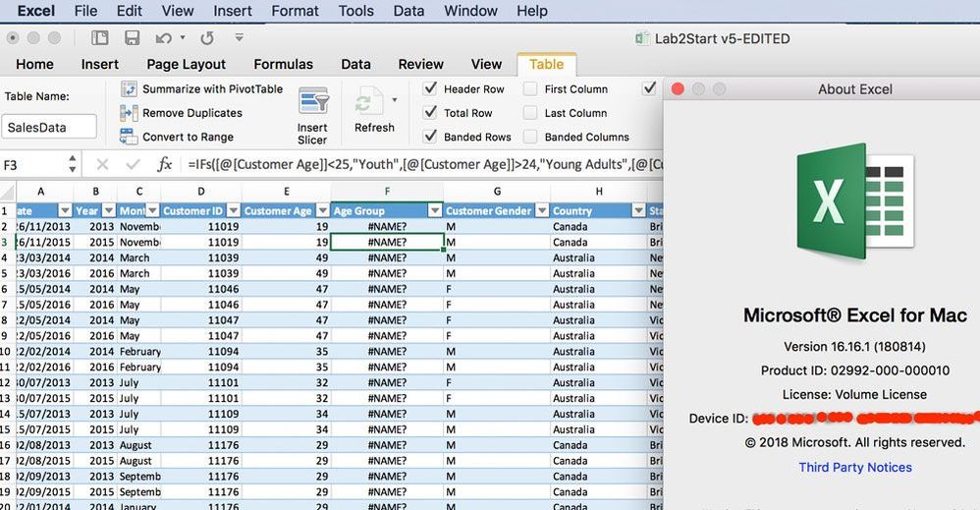Click the workbook file icon in the title bar
This screenshot has height=510, width=980.
640,38
